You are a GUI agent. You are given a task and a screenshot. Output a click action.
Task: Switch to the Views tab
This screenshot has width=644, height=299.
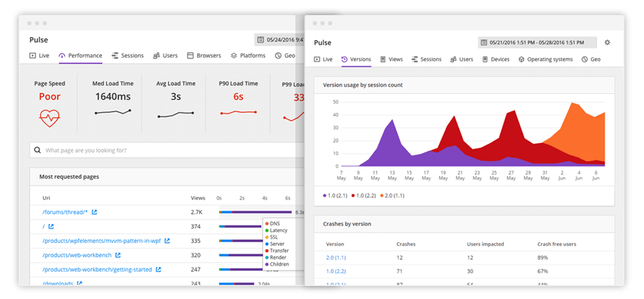coord(392,59)
